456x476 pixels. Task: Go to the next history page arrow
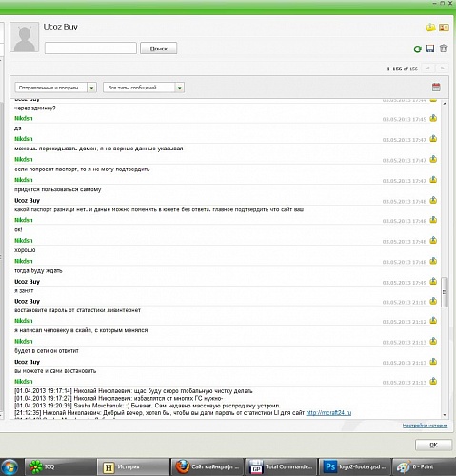click(x=442, y=69)
